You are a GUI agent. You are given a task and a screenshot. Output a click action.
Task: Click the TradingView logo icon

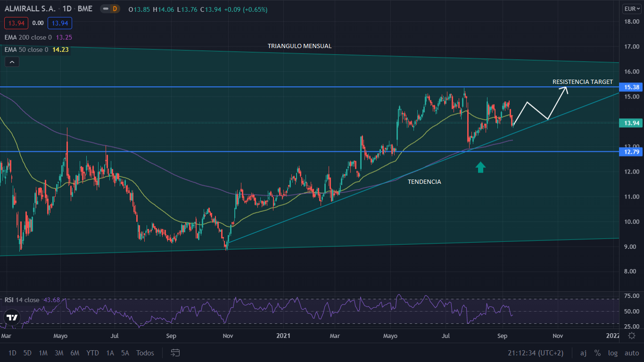[x=12, y=317]
